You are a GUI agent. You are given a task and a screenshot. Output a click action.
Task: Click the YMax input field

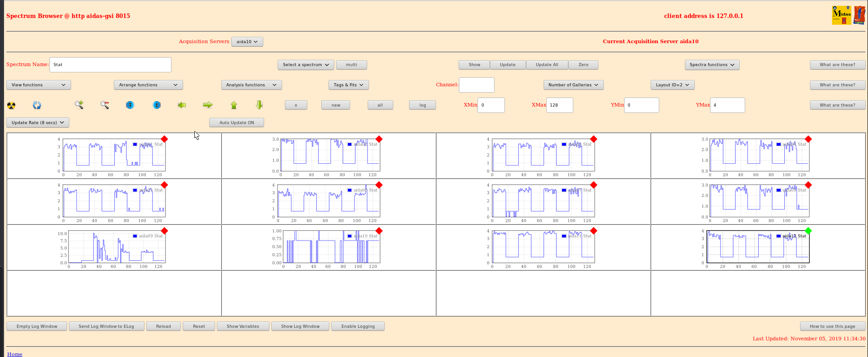coord(727,105)
